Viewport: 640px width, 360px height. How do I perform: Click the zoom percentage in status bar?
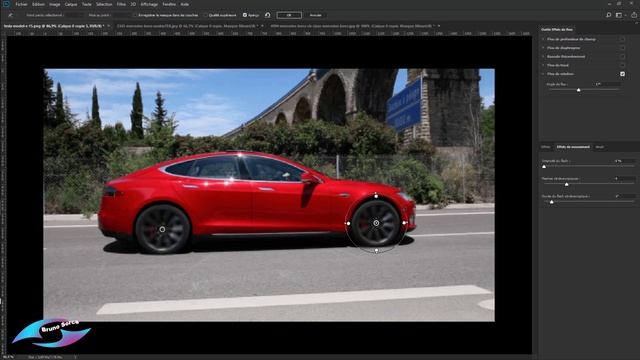click(x=8, y=357)
